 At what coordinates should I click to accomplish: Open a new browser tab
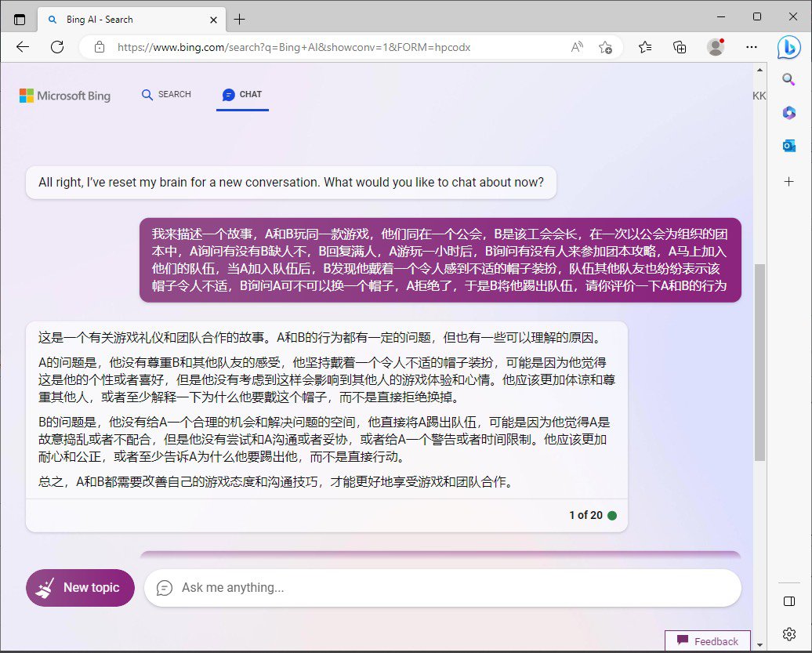coord(239,20)
